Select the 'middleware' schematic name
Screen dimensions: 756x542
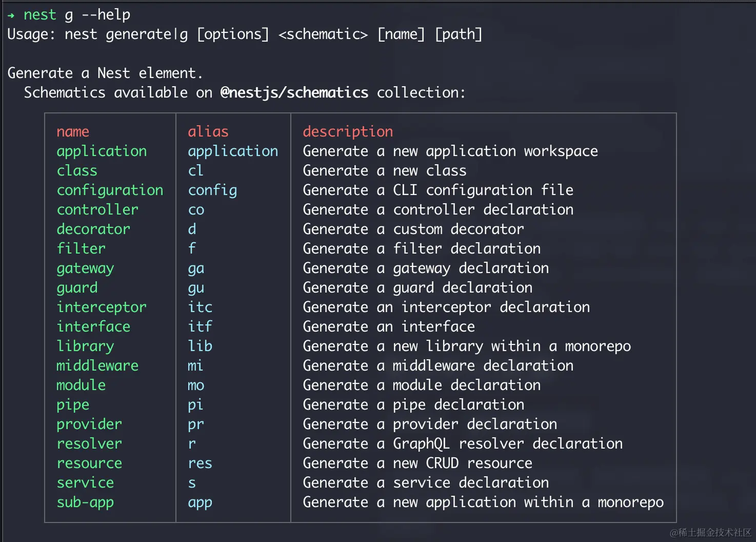pyautogui.click(x=97, y=366)
